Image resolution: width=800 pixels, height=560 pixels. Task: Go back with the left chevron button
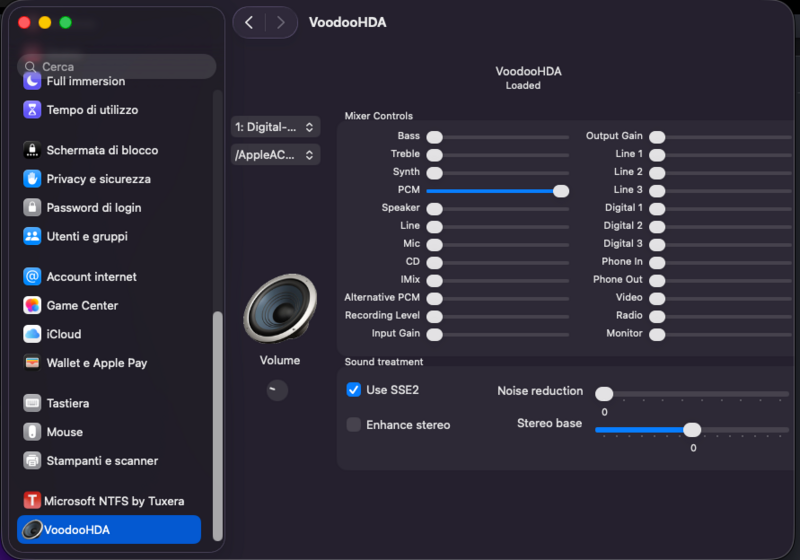point(249,22)
